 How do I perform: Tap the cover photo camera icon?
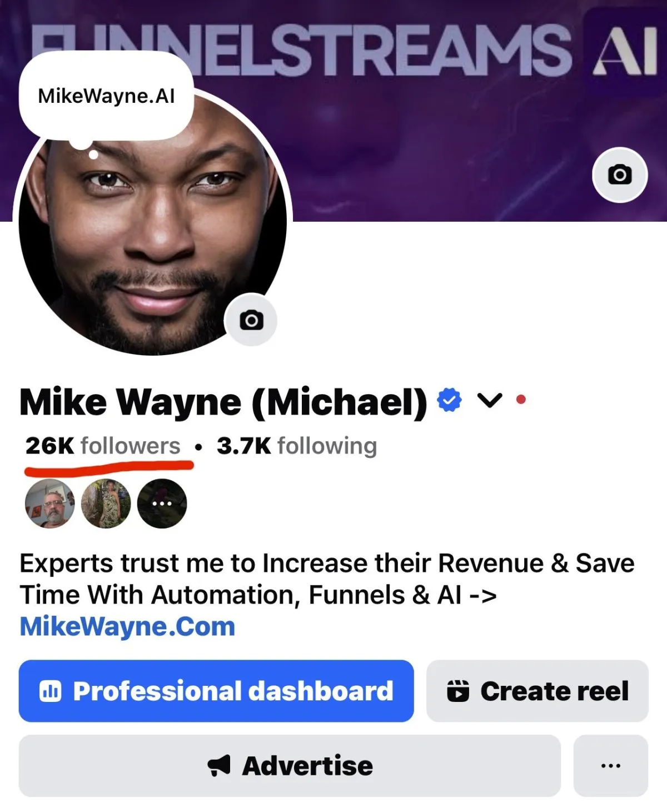[x=620, y=175]
